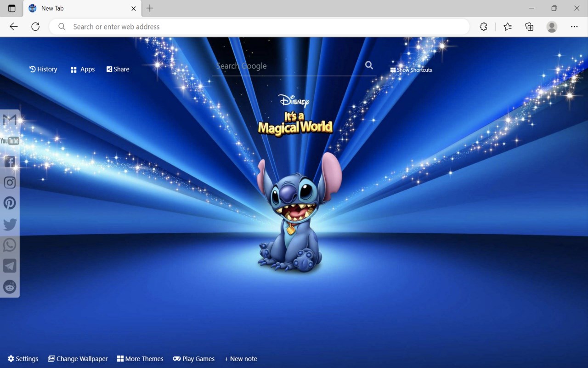Open the browser Settings and more menu
The image size is (588, 368).
click(x=574, y=27)
